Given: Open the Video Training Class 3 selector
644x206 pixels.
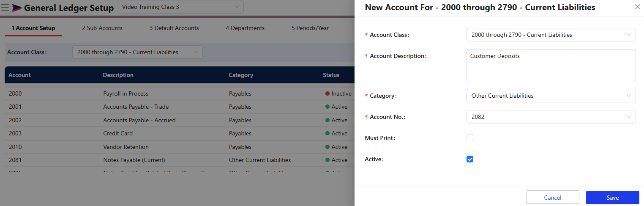Looking at the screenshot, I should click(180, 7).
